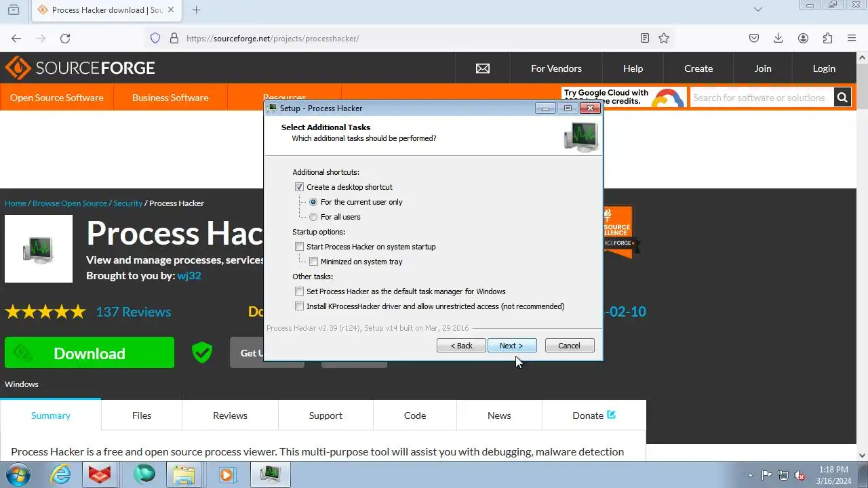Enable Start Process Hacker on system startup
The width and height of the screenshot is (868, 488).
299,247
